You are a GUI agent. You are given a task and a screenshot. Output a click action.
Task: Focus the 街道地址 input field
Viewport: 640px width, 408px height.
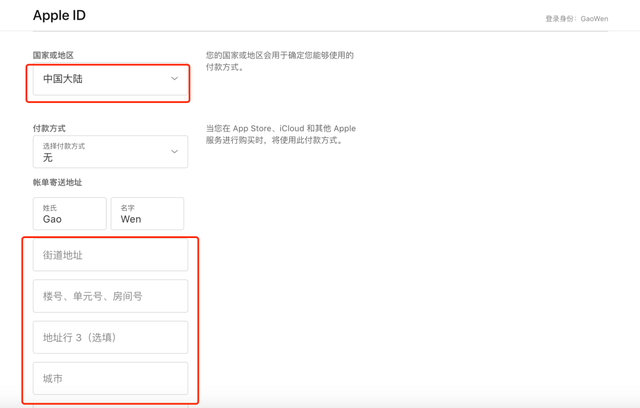coord(110,255)
